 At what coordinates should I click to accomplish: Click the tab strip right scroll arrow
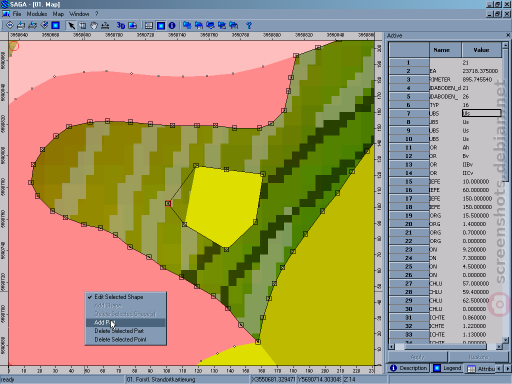(x=508, y=368)
